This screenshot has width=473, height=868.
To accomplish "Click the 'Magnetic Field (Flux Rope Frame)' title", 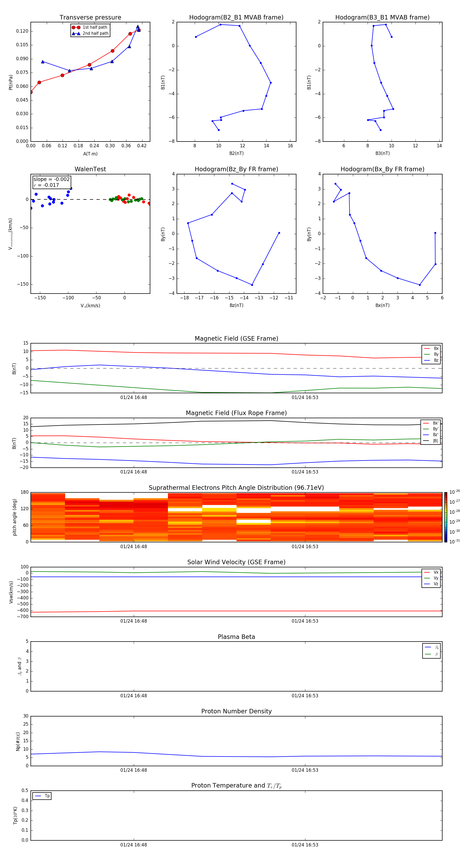I will tap(236, 413).
